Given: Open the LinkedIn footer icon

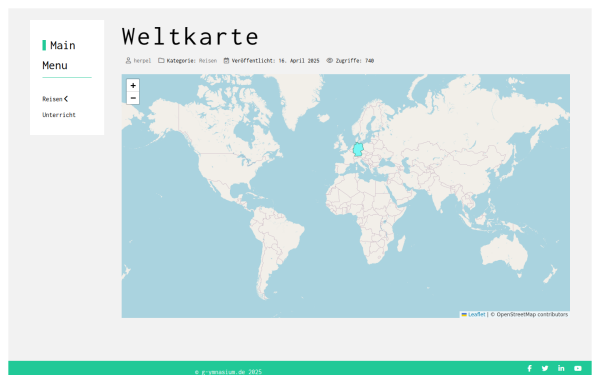Looking at the screenshot, I should (561, 368).
